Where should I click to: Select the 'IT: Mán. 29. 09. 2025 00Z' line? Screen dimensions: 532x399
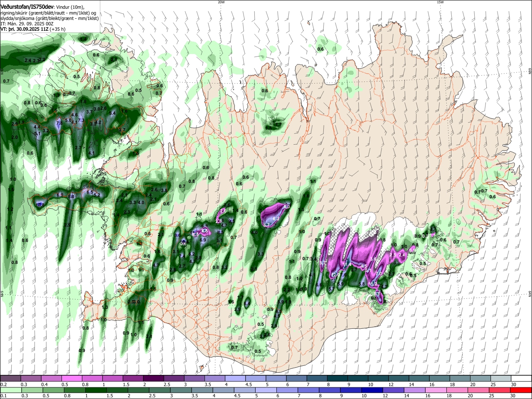pyautogui.click(x=27, y=24)
